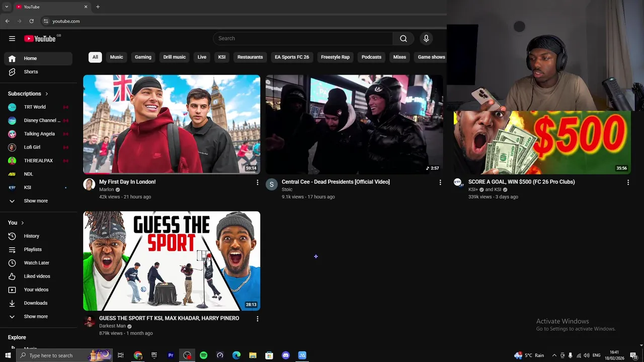Select the Drill music filter chip
Screen dimensions: 644x362
pyautogui.click(x=175, y=57)
